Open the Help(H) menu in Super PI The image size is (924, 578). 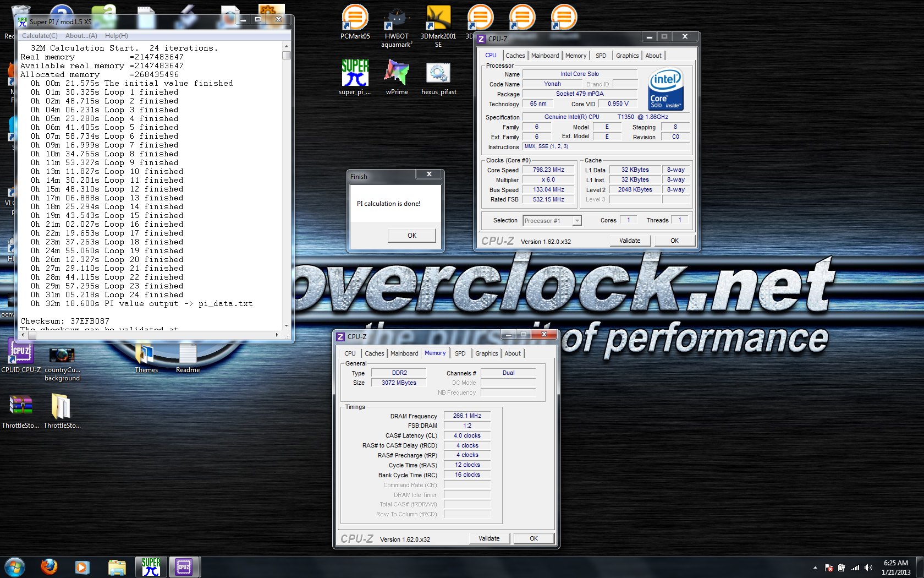tap(117, 36)
